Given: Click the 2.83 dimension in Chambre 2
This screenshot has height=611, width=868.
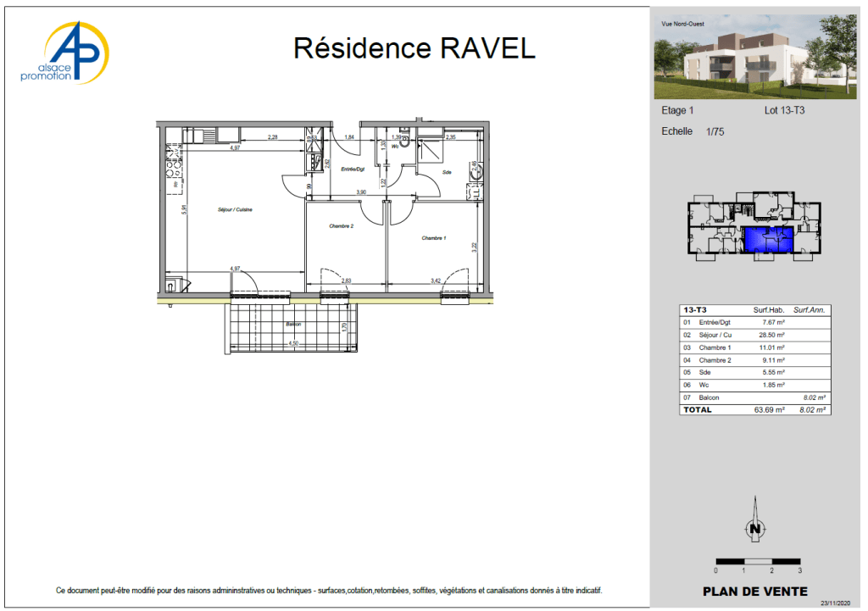Looking at the screenshot, I should 346,281.
